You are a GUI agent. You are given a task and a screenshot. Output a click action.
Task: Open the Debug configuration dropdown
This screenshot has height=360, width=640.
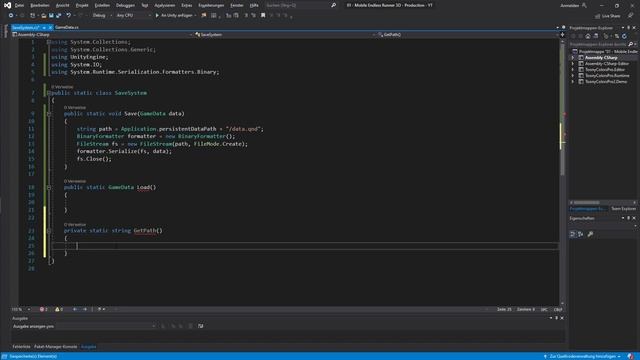click(101, 16)
